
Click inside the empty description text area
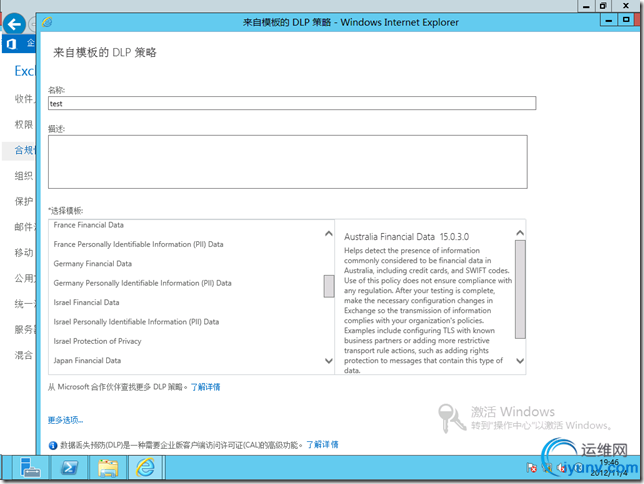click(x=288, y=162)
